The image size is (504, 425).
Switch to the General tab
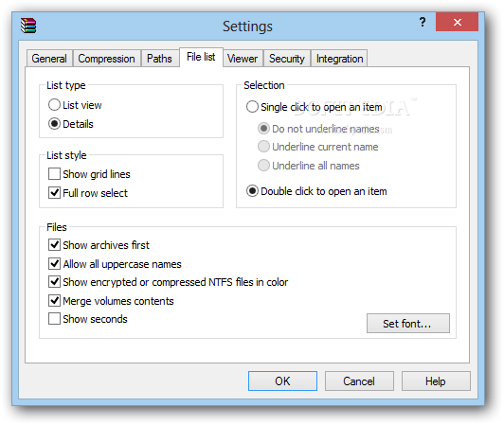(x=49, y=59)
